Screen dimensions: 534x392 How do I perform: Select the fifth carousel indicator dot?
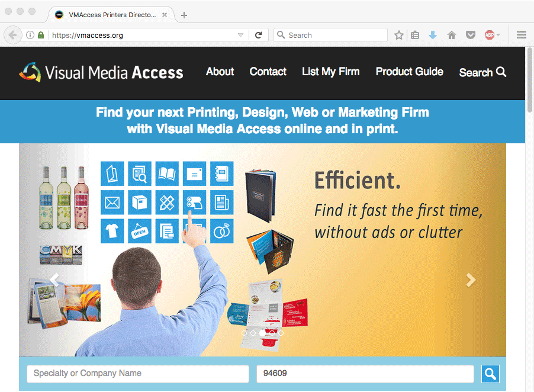281,333
